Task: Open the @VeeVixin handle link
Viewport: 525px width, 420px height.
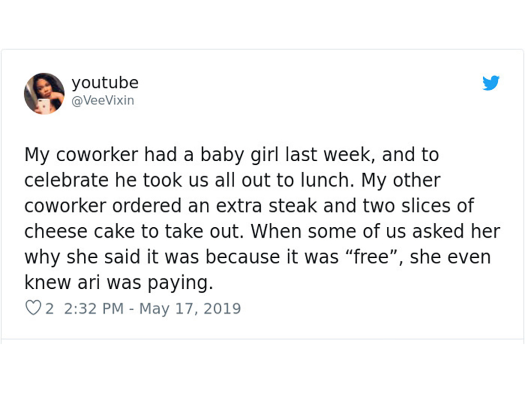Action: pyautogui.click(x=102, y=100)
